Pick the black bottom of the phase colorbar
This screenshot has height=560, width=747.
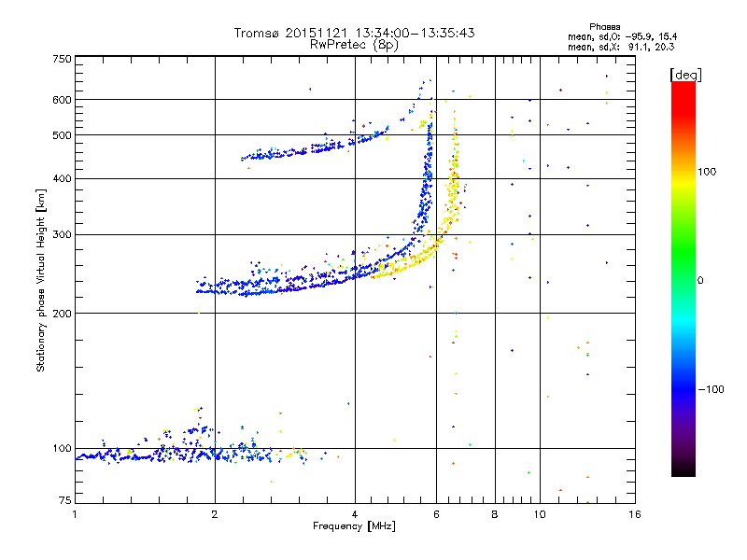(x=684, y=471)
